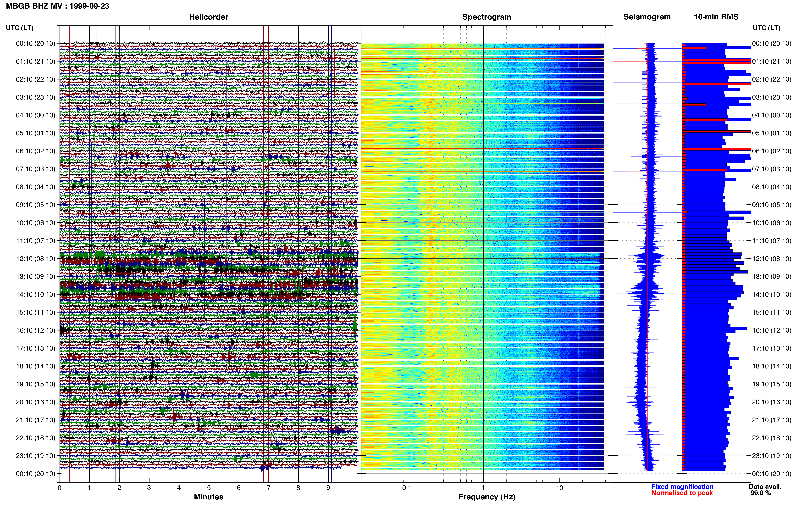Click the 'UTC (LT)' label right of RMS panel
812x508 pixels.
click(766, 28)
